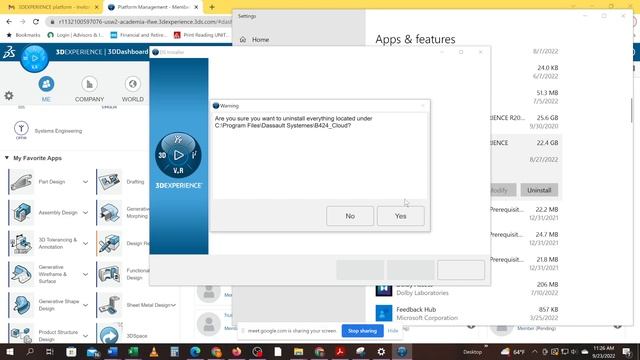This screenshot has width=640, height=360.
Task: Open Generative Morphing app icon
Action: [109, 213]
